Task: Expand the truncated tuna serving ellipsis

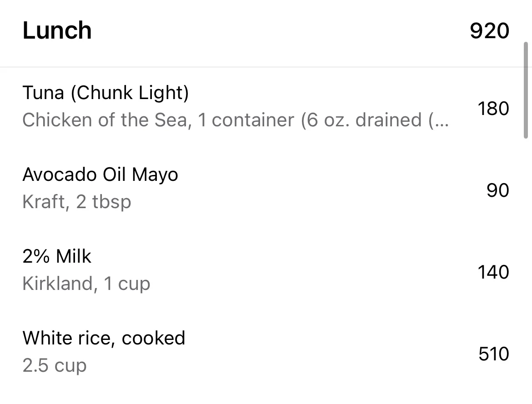Action: click(x=439, y=120)
